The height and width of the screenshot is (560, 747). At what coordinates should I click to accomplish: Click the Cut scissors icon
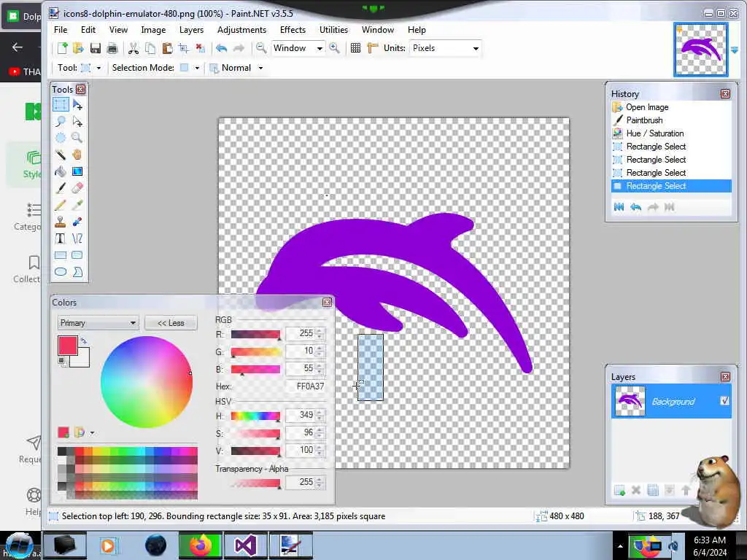point(133,48)
